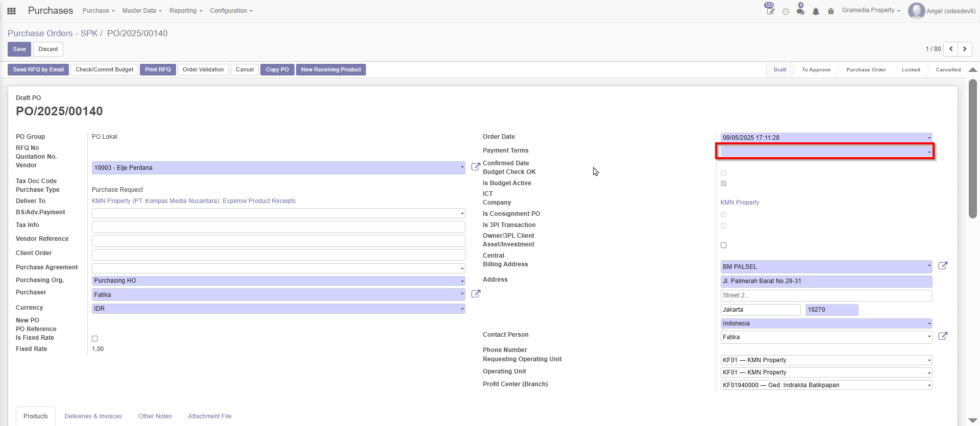Open vendor external link icon

click(x=475, y=167)
